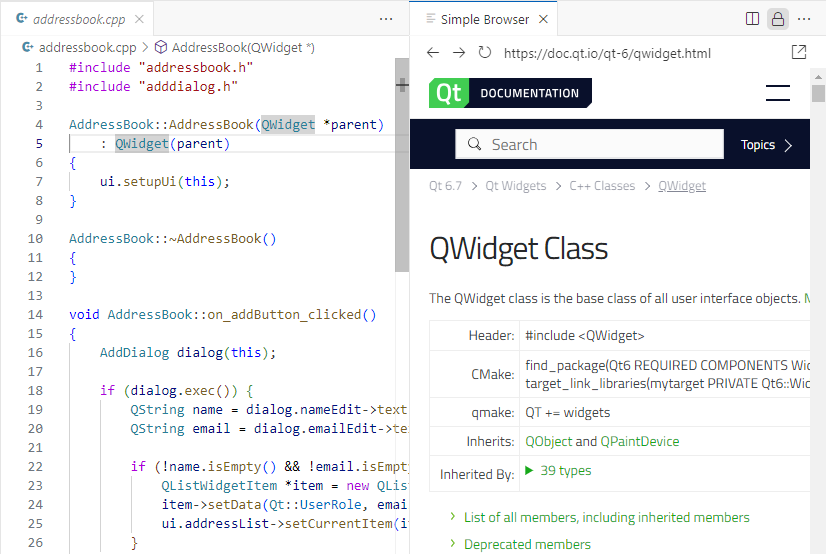Viewport: 826px width, 554px height.
Task: Expand the 39 types inherited list
Action: pyautogui.click(x=558, y=470)
